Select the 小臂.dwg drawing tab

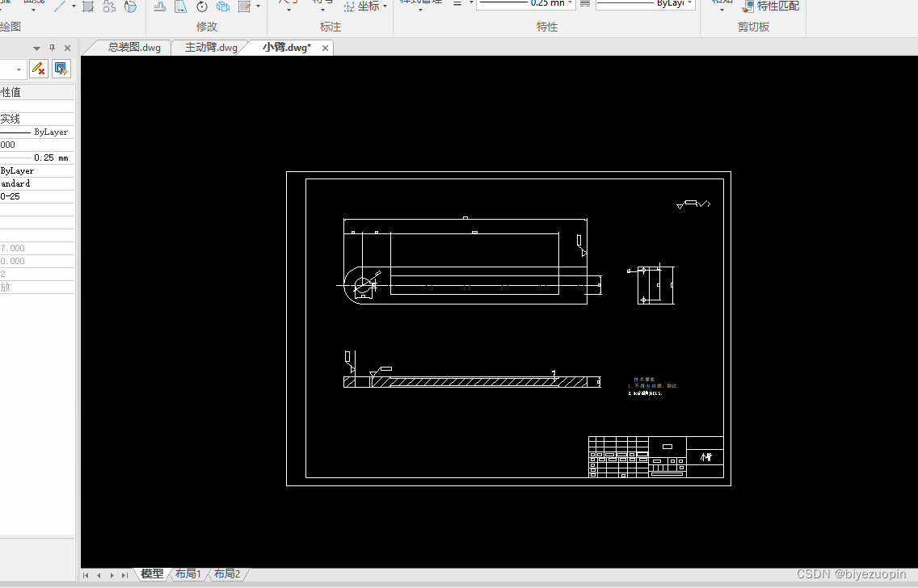pos(287,48)
